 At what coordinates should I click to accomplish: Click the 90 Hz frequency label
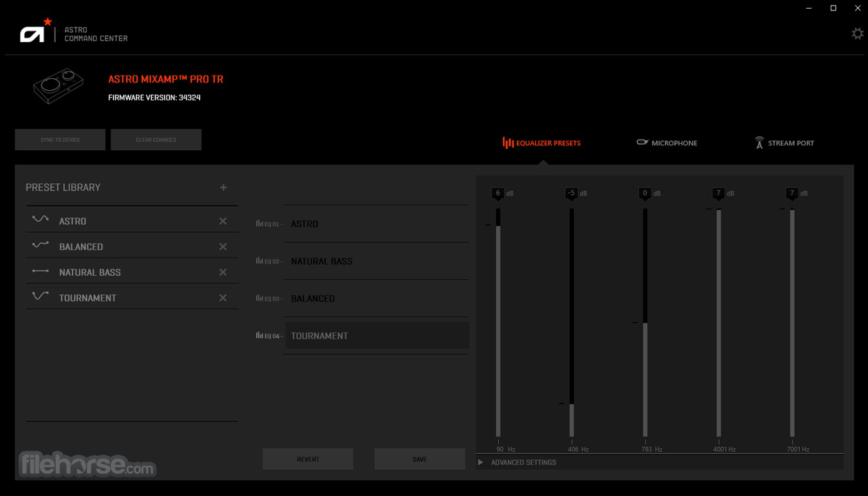coord(506,449)
